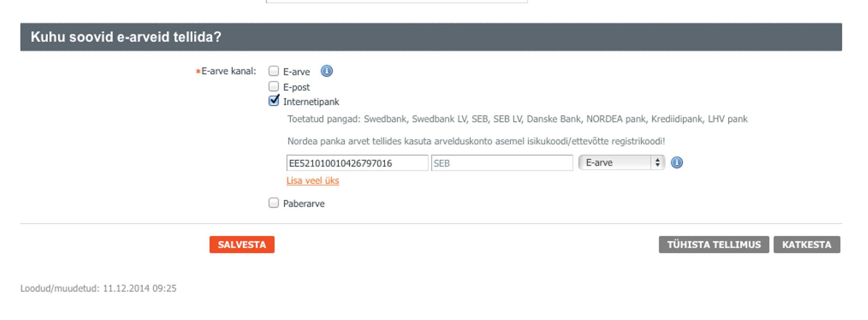
Task: Click info icon beside the E-arve dropdown
Action: coord(676,163)
